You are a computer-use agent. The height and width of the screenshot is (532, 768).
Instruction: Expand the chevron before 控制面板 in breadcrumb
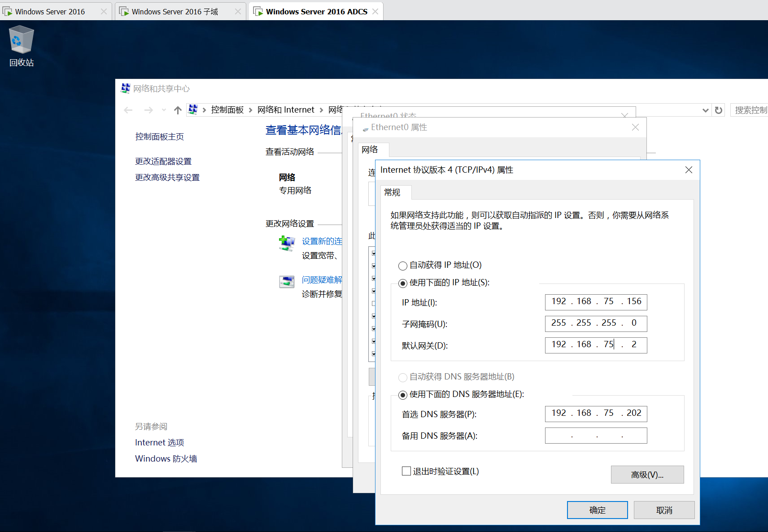click(204, 110)
